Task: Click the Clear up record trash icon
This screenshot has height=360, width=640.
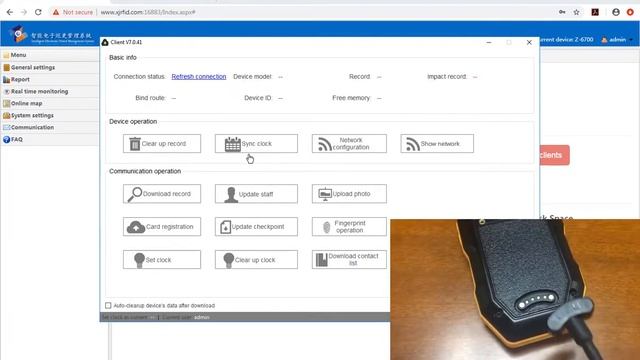Action: [x=135, y=144]
